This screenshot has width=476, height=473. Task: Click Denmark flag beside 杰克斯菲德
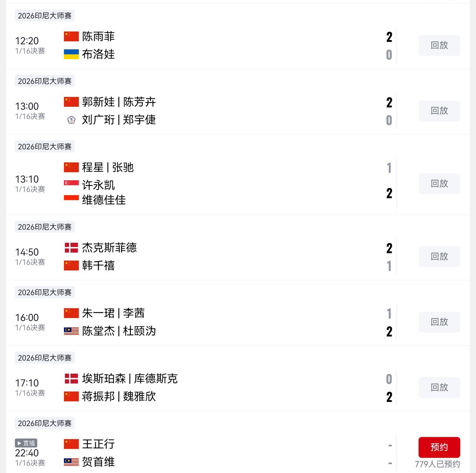tap(71, 248)
